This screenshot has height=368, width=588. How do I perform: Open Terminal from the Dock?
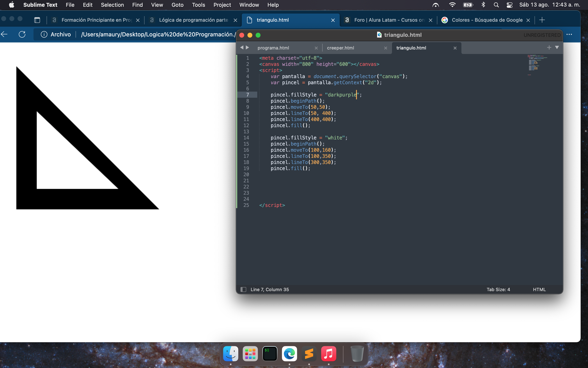[270, 353]
